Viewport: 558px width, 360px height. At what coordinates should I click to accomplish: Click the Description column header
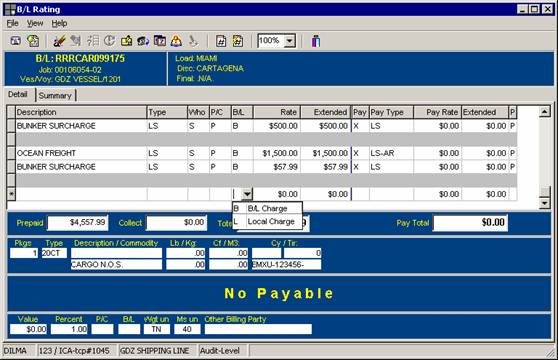(x=81, y=112)
